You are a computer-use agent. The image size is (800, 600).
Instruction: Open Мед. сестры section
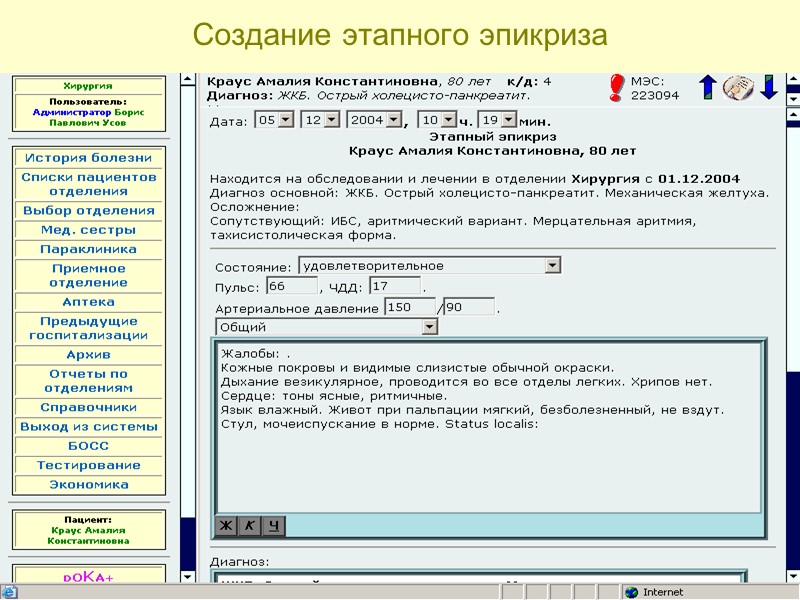89,230
